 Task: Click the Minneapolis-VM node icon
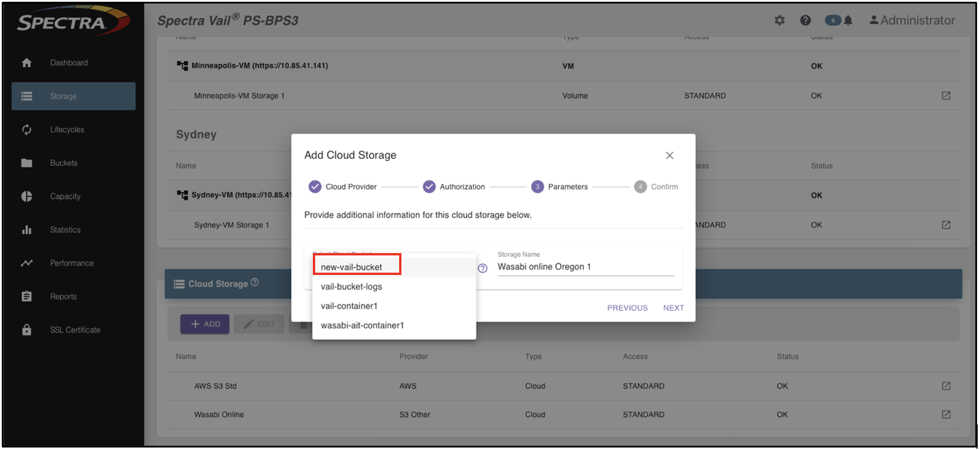(182, 66)
